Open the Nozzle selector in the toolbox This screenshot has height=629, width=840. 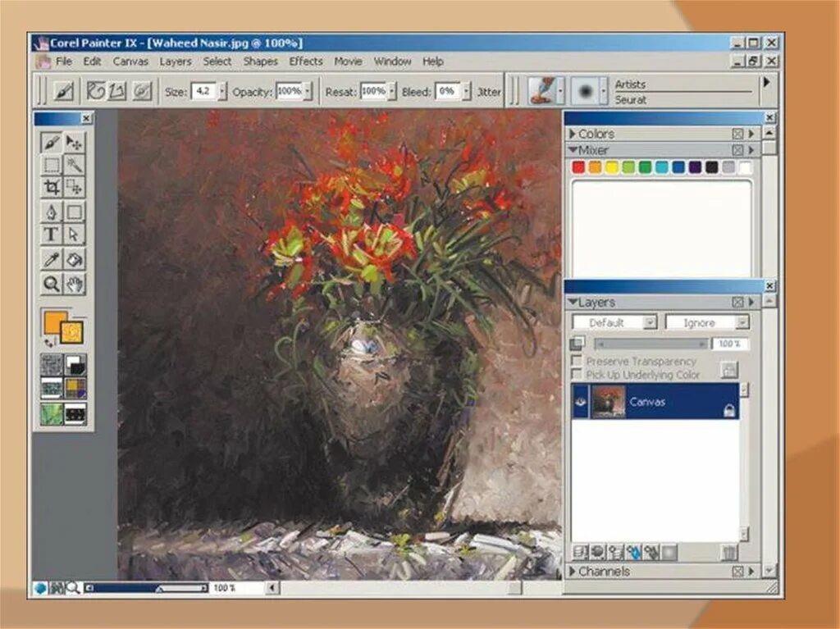click(x=75, y=413)
